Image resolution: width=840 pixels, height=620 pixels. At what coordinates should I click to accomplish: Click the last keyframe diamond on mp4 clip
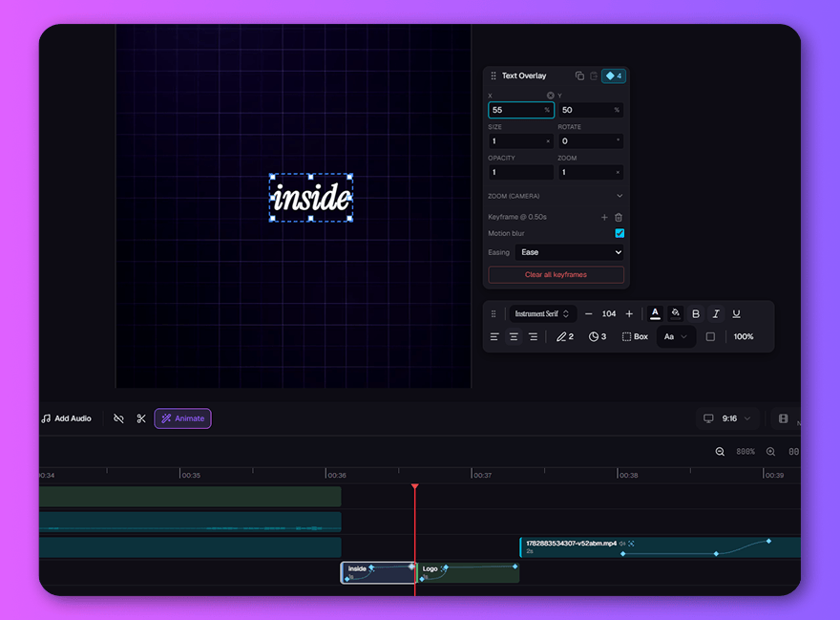pos(768,541)
